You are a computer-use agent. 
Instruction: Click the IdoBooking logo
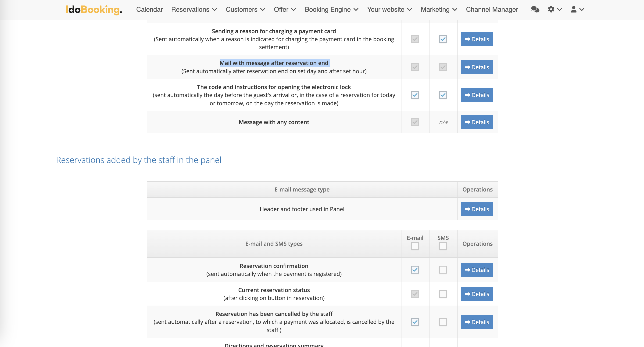click(x=94, y=10)
